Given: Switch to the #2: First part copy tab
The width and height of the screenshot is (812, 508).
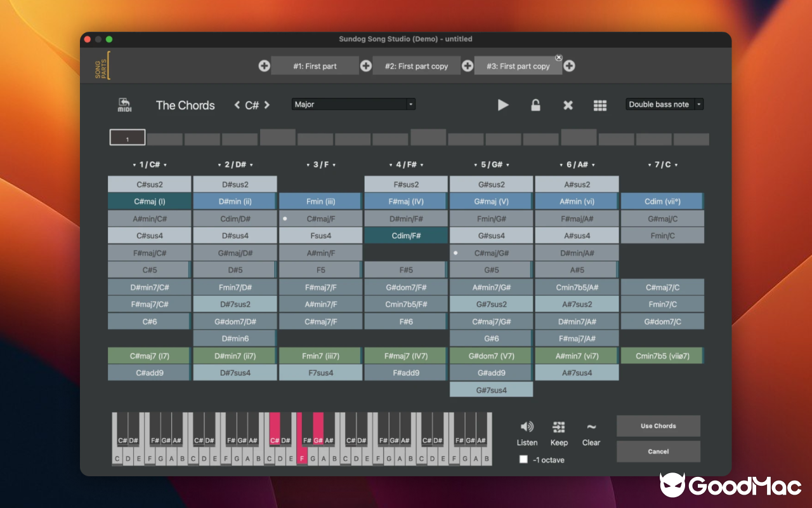Looking at the screenshot, I should click(x=417, y=65).
